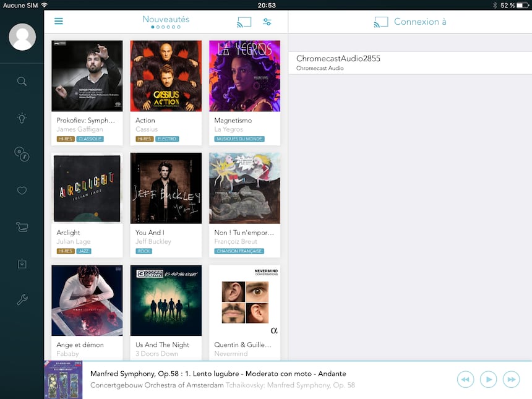
Task: Tap Concertgebouw Orchestra of Amsterdam text
Action: (157, 385)
